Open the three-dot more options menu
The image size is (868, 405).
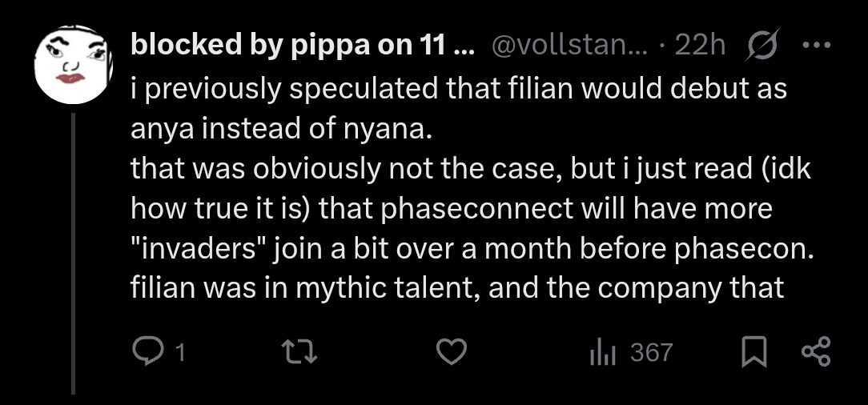click(817, 45)
